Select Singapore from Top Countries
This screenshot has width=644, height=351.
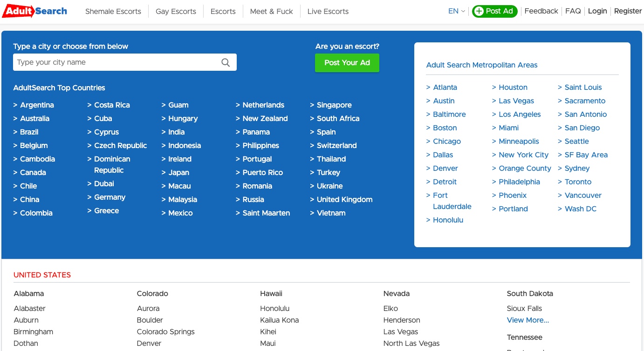click(334, 105)
